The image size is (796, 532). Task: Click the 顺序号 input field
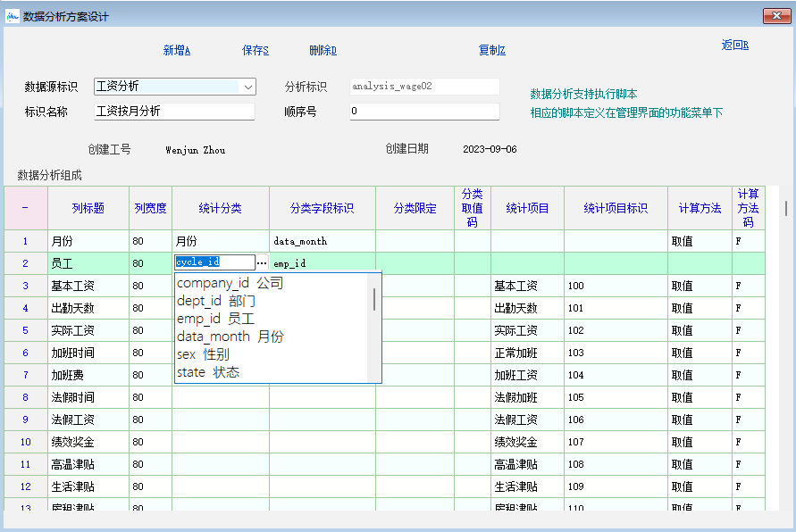(423, 112)
